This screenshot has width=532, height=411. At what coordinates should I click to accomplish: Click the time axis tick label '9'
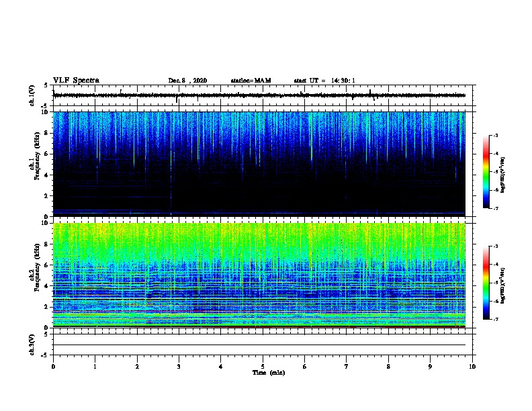coord(430,367)
